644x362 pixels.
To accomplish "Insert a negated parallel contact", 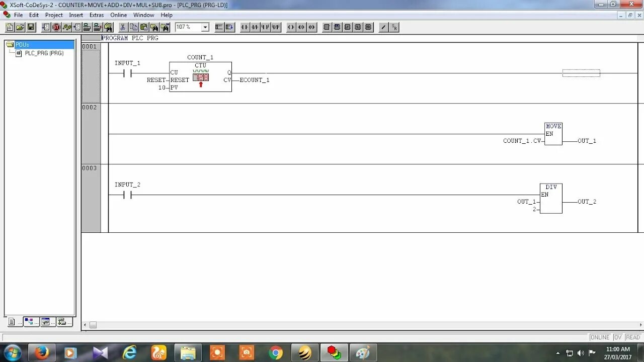I will point(276,27).
